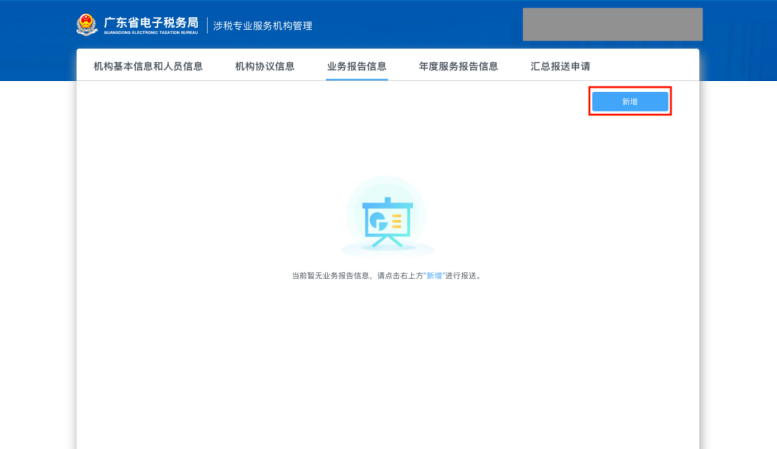Click the 新增 link in the empty message
This screenshot has width=777, height=449.
tap(434, 276)
